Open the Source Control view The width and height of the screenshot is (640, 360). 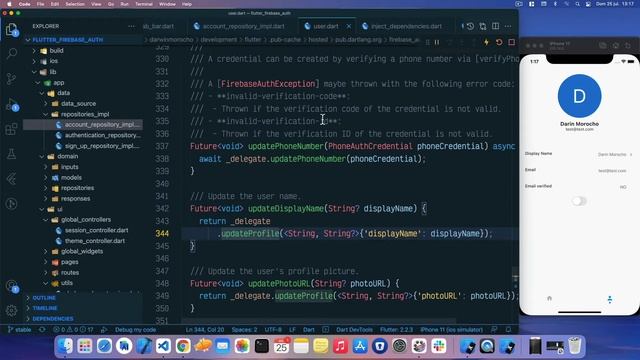(x=11, y=78)
